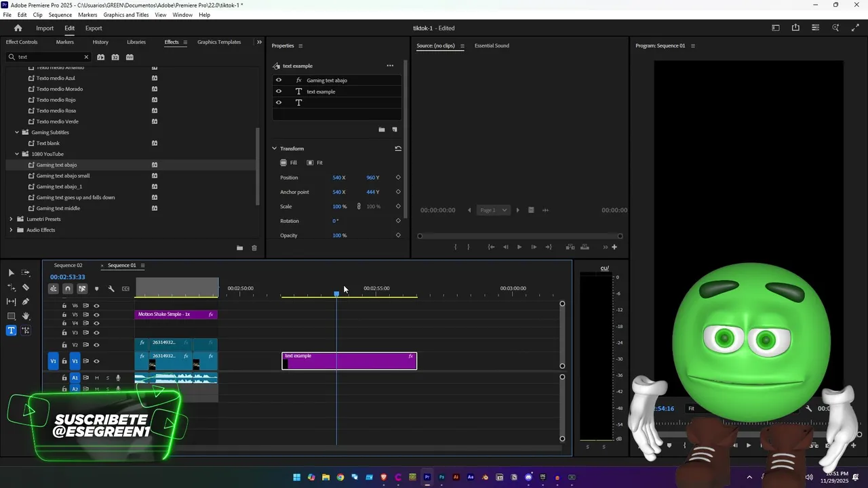Delete custom item trash in Effects panel
This screenshot has height=488, width=868.
point(254,248)
